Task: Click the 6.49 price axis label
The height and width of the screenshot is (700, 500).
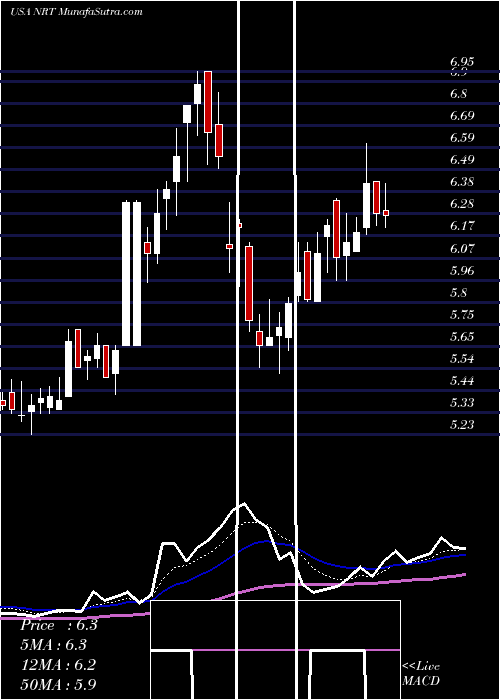Action: tap(462, 160)
